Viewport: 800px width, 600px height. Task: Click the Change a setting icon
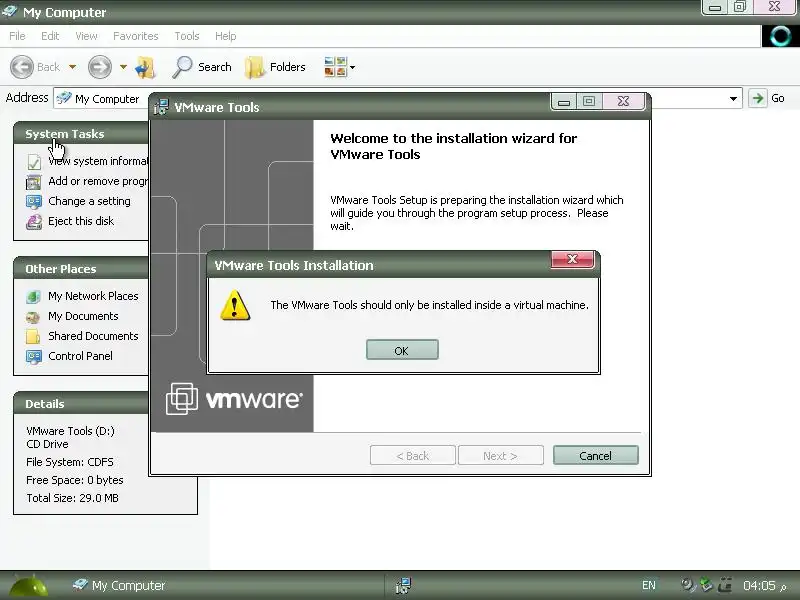34,202
